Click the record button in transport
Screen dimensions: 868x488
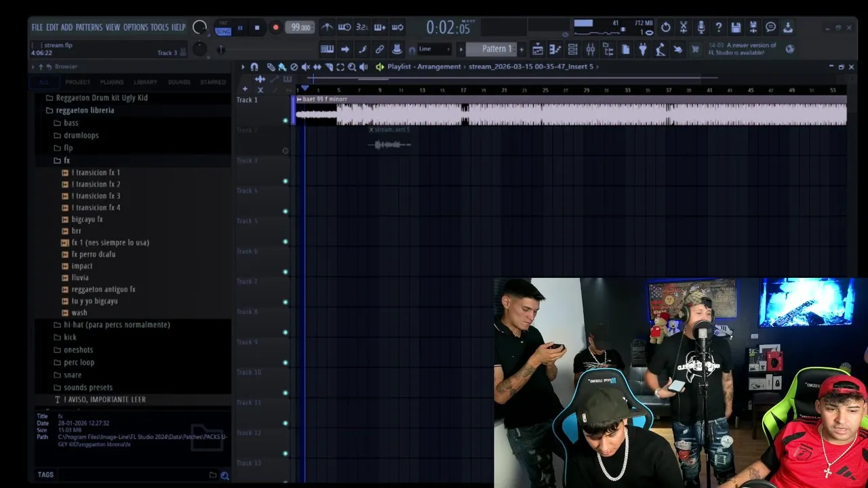click(x=275, y=28)
